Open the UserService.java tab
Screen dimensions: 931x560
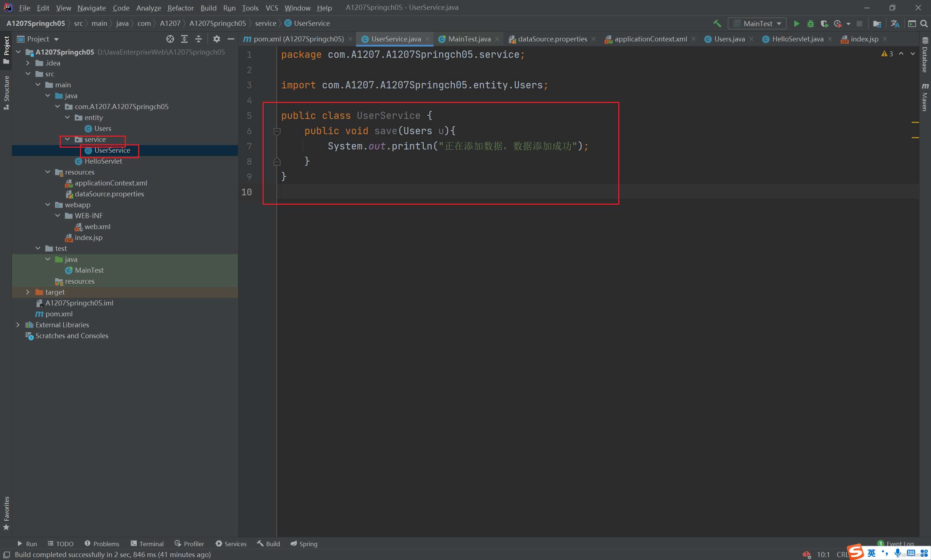(393, 39)
